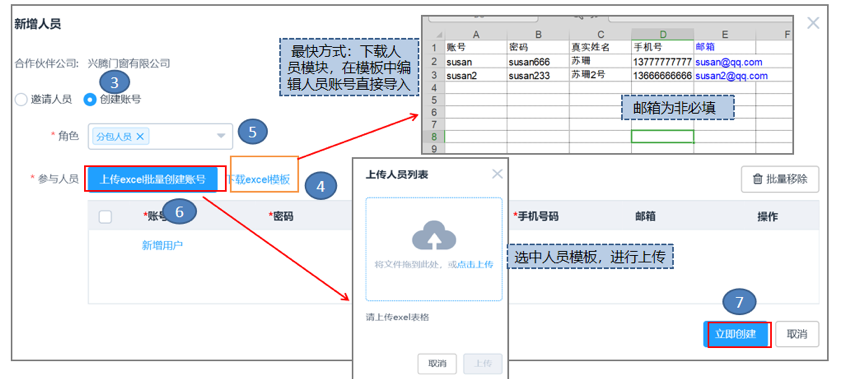
Task: Select Excel row 8 header
Action: [x=433, y=136]
